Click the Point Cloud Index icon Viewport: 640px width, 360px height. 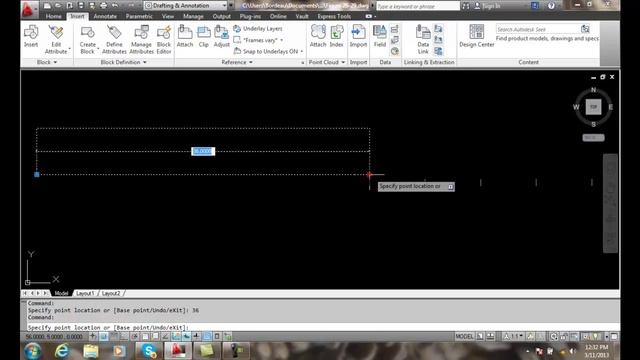336,37
